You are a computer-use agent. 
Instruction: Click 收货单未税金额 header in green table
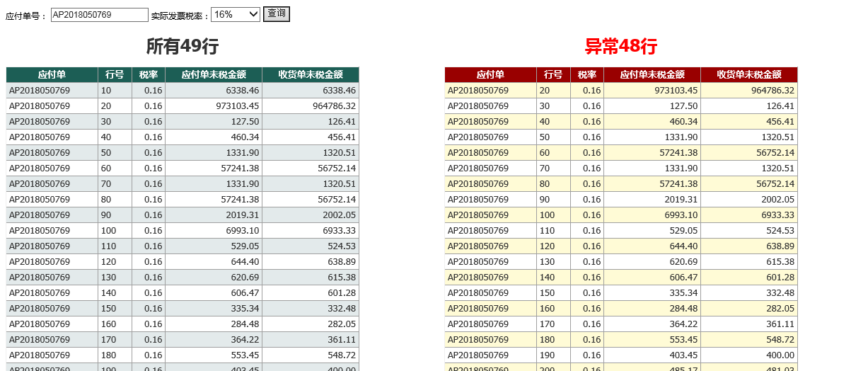310,74
